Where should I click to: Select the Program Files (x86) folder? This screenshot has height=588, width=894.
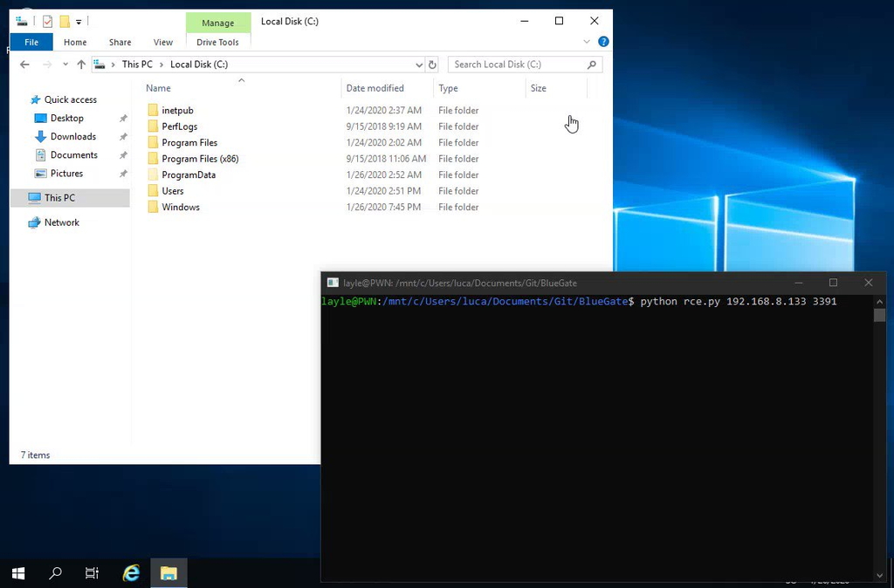click(200, 159)
